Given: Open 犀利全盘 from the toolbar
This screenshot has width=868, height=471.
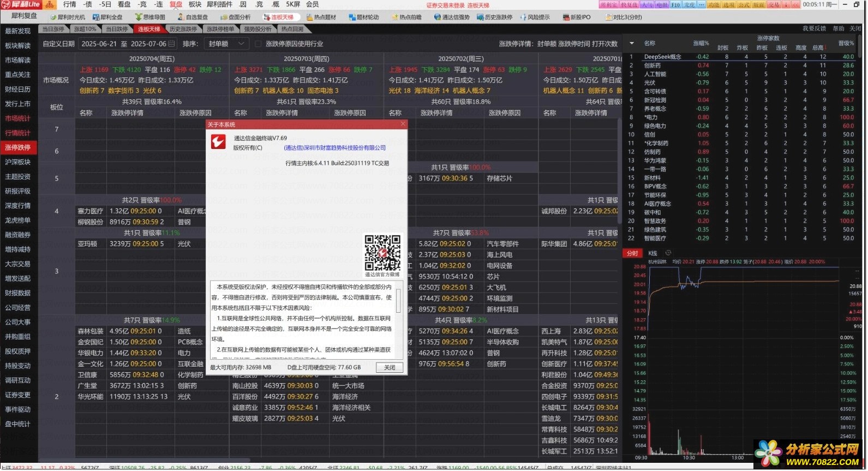Looking at the screenshot, I should (x=107, y=17).
